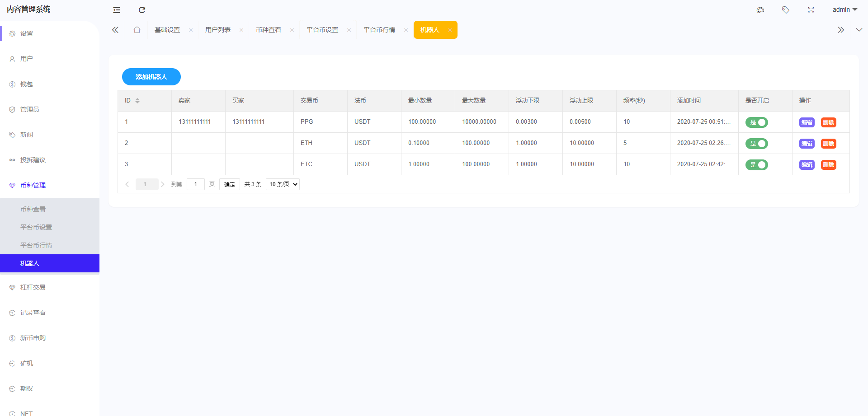Go to the home tab icon
This screenshot has width=868, height=416.
tap(137, 30)
